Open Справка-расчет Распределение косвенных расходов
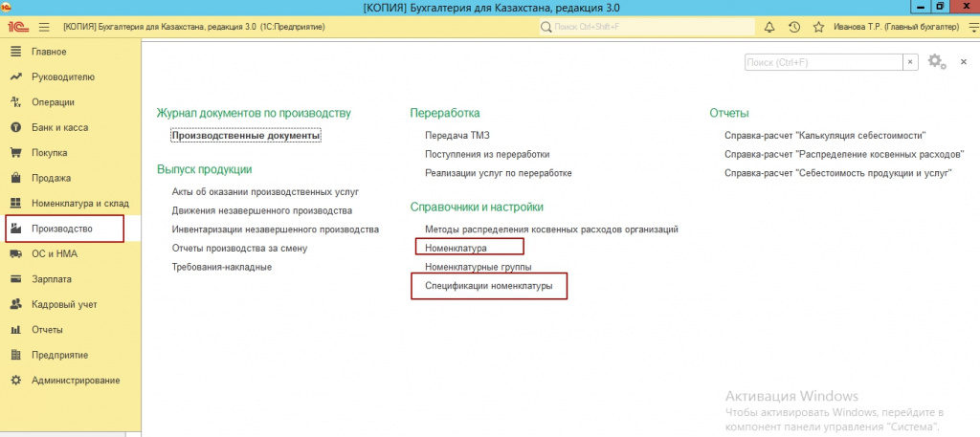980x437 pixels. 844,154
